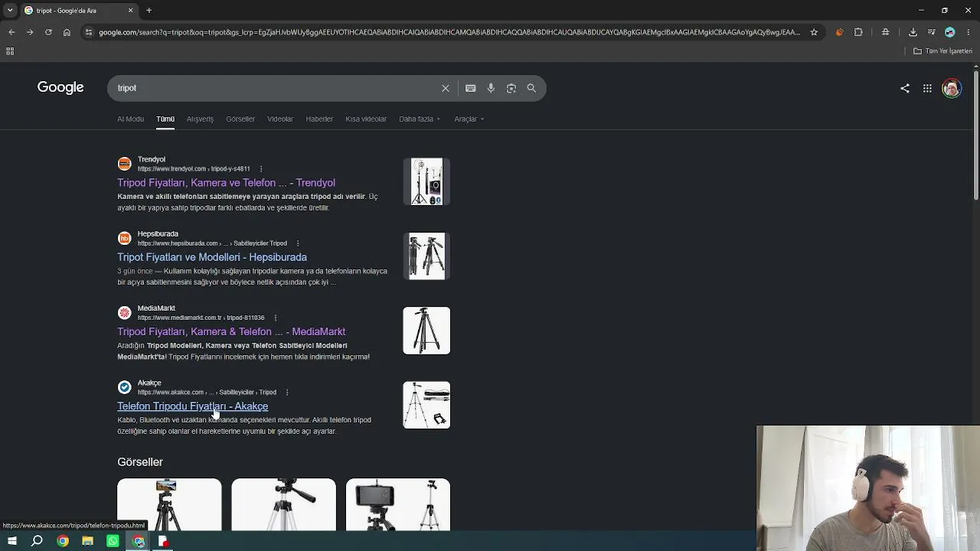The image size is (980, 551).
Task: Click the MediaMarkt site favicon
Action: click(125, 312)
